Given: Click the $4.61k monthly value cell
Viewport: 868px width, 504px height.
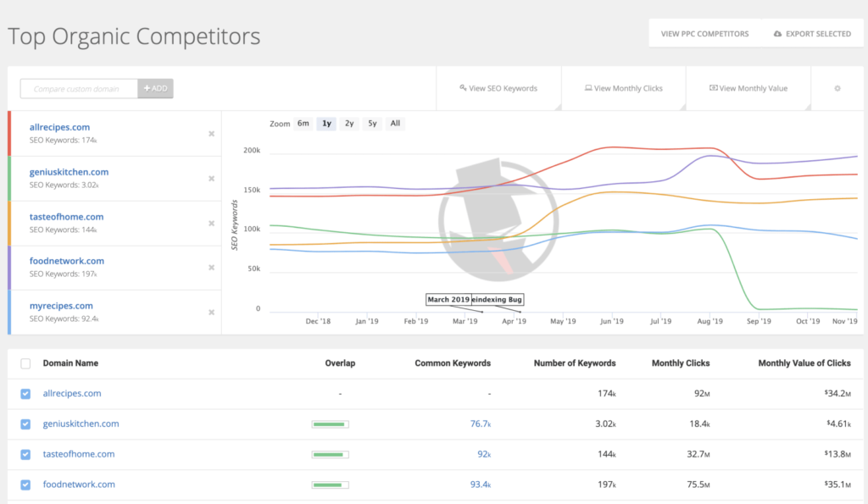Looking at the screenshot, I should 838,424.
